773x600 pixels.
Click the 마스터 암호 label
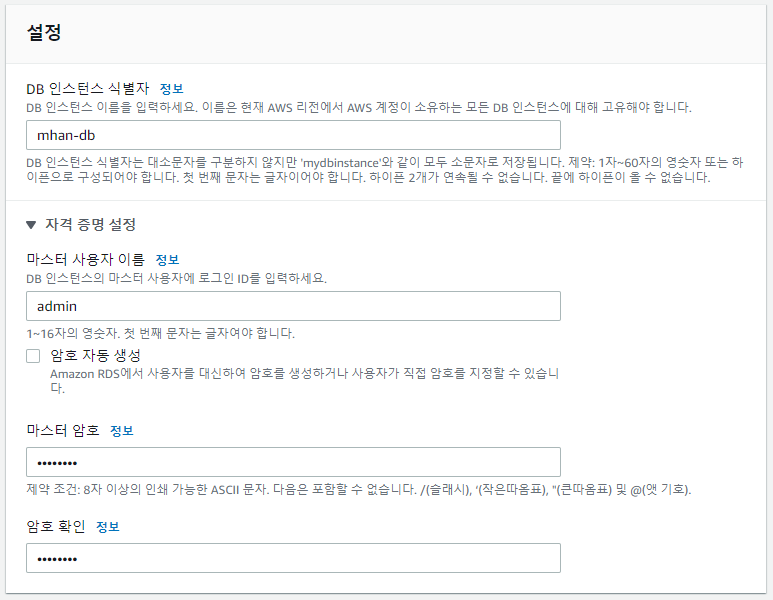click(x=63, y=430)
